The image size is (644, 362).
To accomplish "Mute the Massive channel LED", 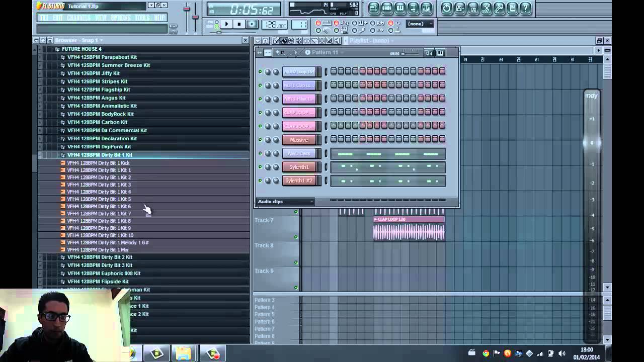I will coord(260,140).
